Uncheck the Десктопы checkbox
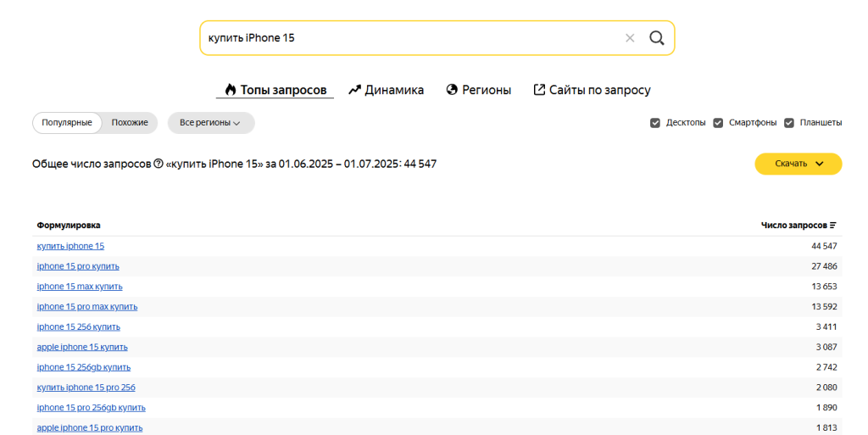 click(x=655, y=123)
